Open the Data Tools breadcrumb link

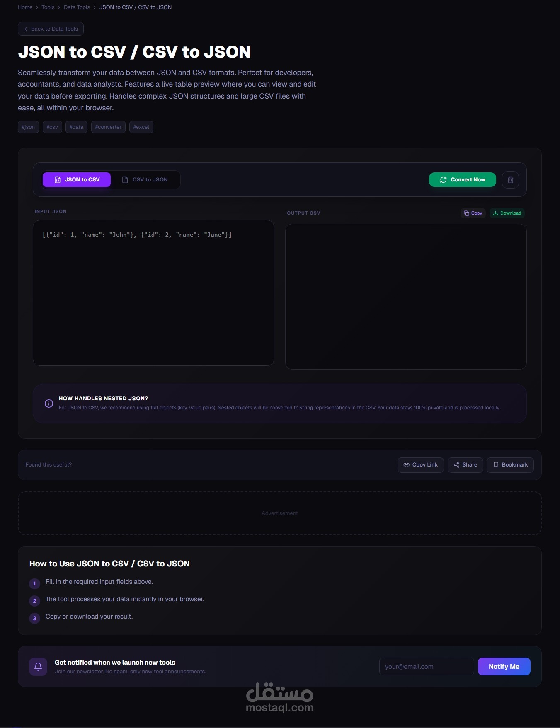[x=77, y=7]
